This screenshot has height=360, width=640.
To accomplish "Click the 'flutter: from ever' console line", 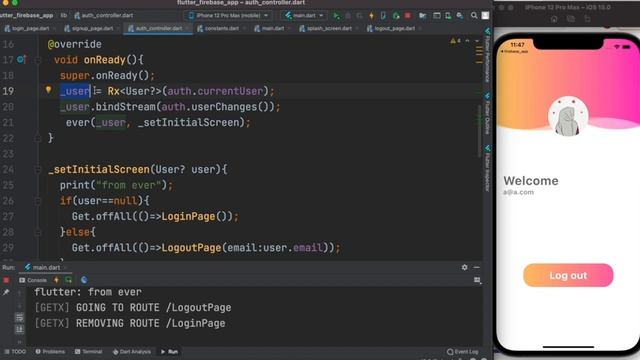I will (x=88, y=292).
